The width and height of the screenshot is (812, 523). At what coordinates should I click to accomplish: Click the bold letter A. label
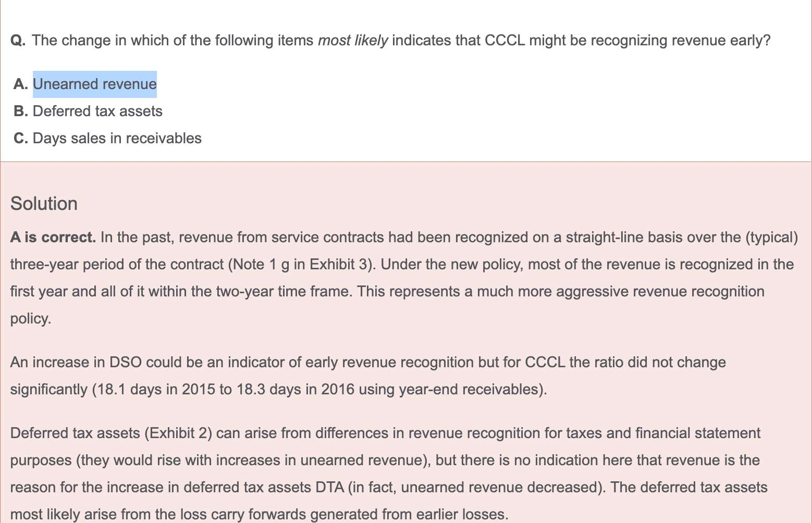click(21, 84)
